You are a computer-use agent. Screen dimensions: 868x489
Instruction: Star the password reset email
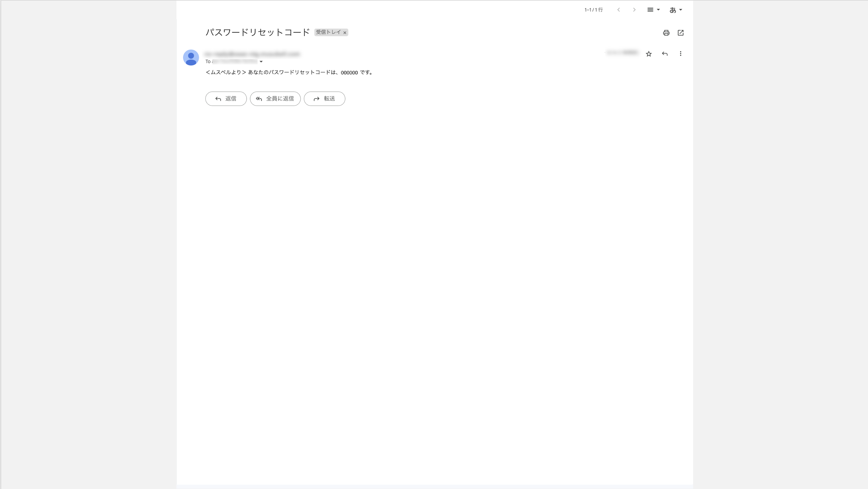click(649, 54)
